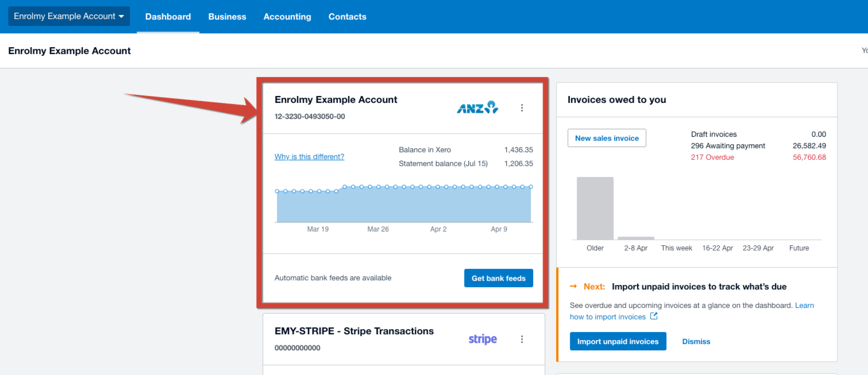Image resolution: width=868 pixels, height=375 pixels.
Task: Dismiss the import invoices prompt
Action: [696, 341]
